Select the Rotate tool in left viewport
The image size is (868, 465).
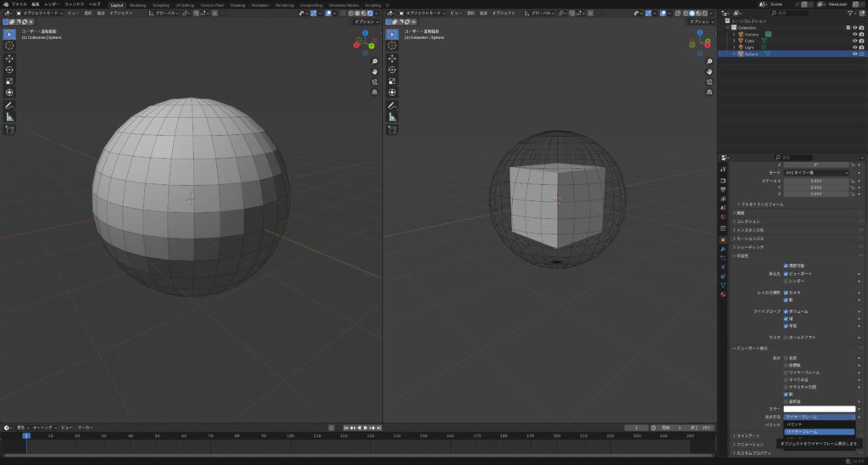[x=9, y=70]
